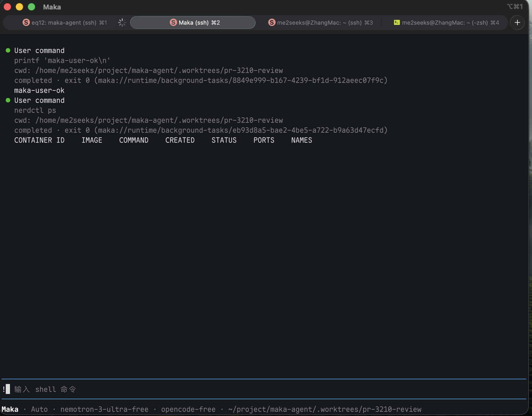Click the Auto mode status bar entry
This screenshot has height=416, width=532.
point(39,409)
